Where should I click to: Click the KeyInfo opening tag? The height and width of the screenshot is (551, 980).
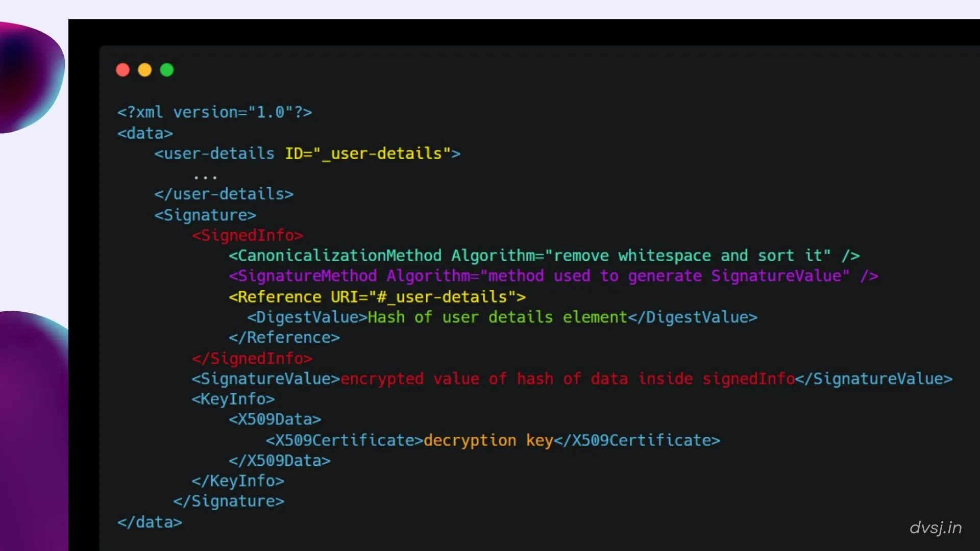click(233, 399)
